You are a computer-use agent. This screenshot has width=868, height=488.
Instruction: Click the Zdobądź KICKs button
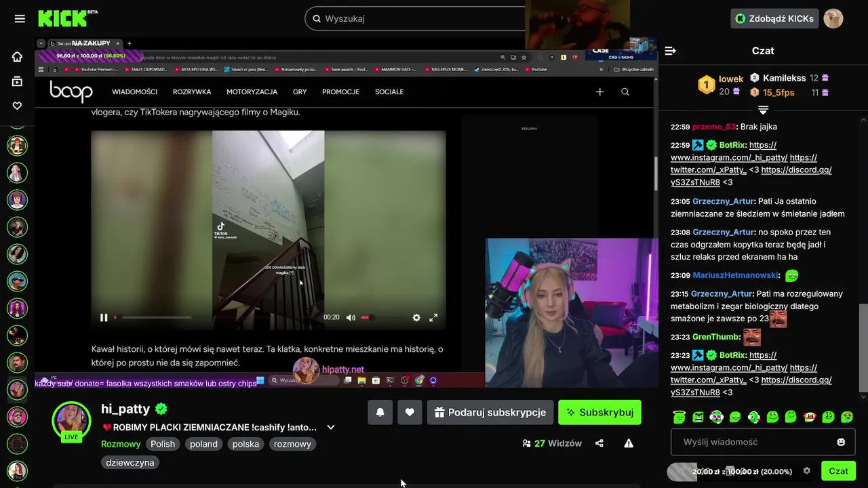(774, 18)
